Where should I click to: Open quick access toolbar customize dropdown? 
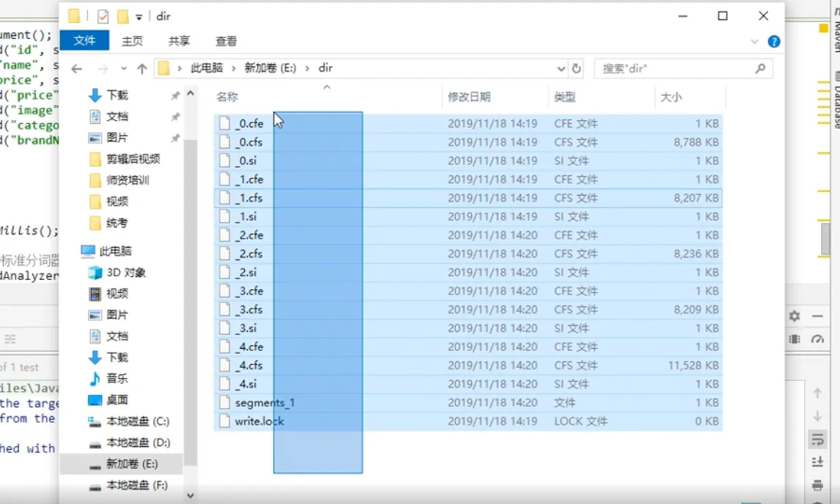(139, 17)
